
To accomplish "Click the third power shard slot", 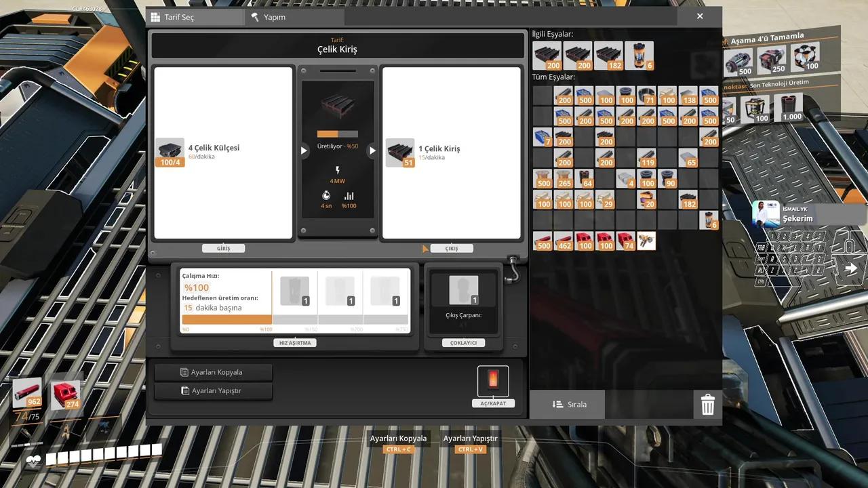I will 385,291.
